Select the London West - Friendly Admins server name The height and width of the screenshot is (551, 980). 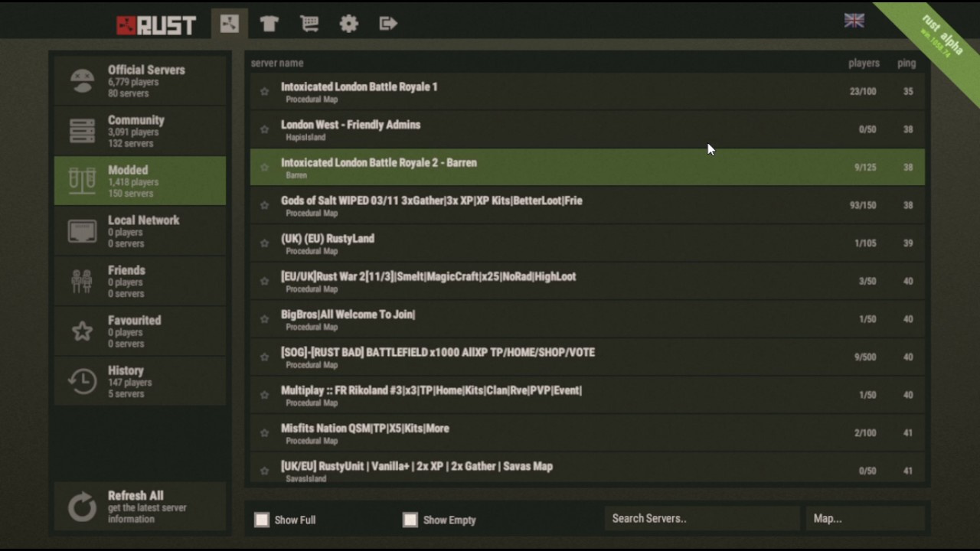[x=351, y=125]
